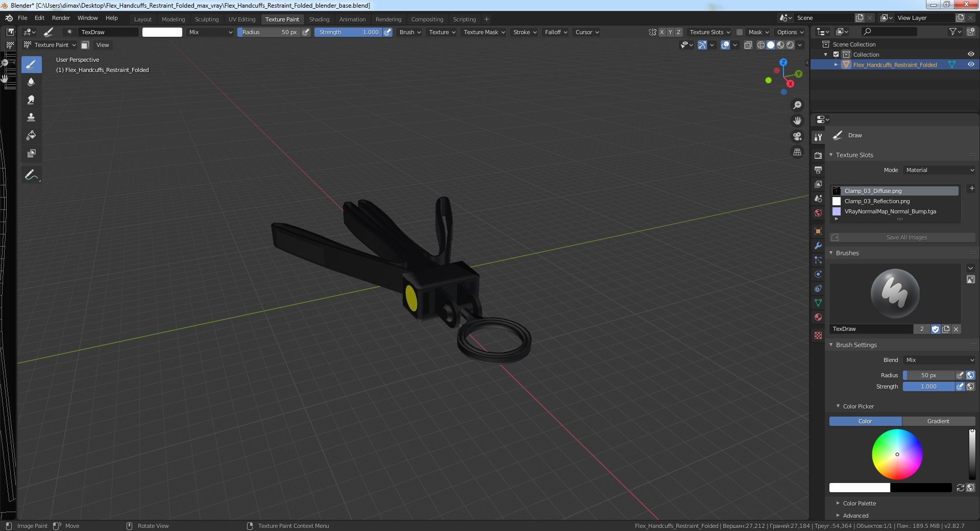Open the Texture properties checker tab
980x531 pixels.
[818, 335]
